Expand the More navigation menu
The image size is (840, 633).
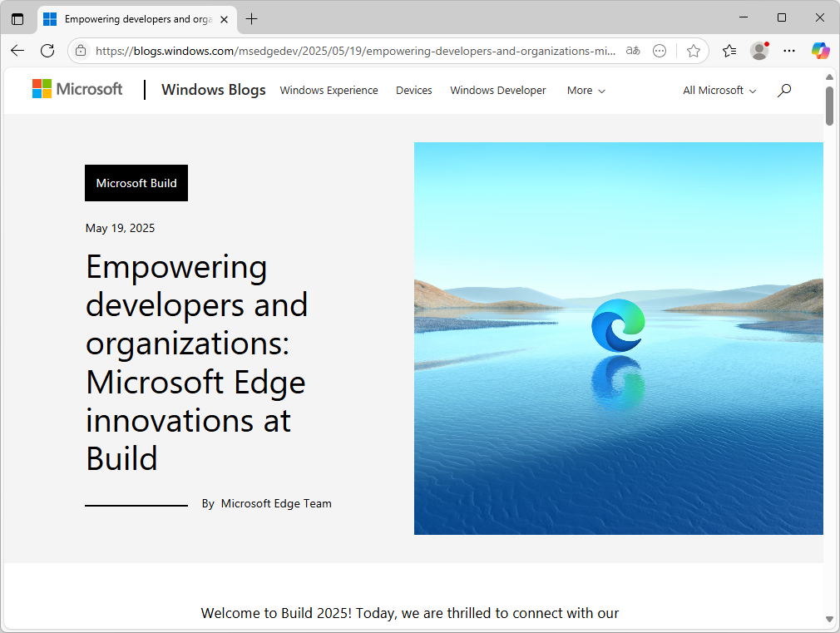click(x=586, y=91)
